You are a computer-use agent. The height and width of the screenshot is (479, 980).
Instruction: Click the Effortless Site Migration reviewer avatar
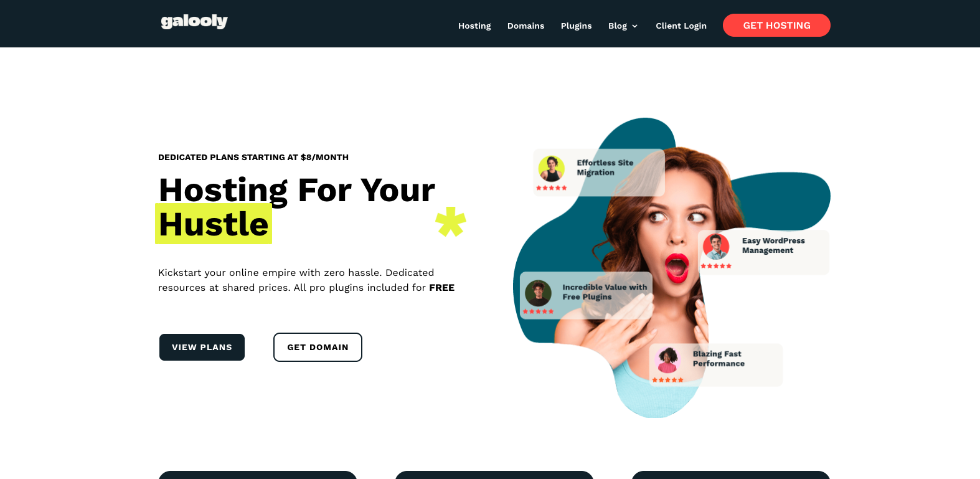551,168
